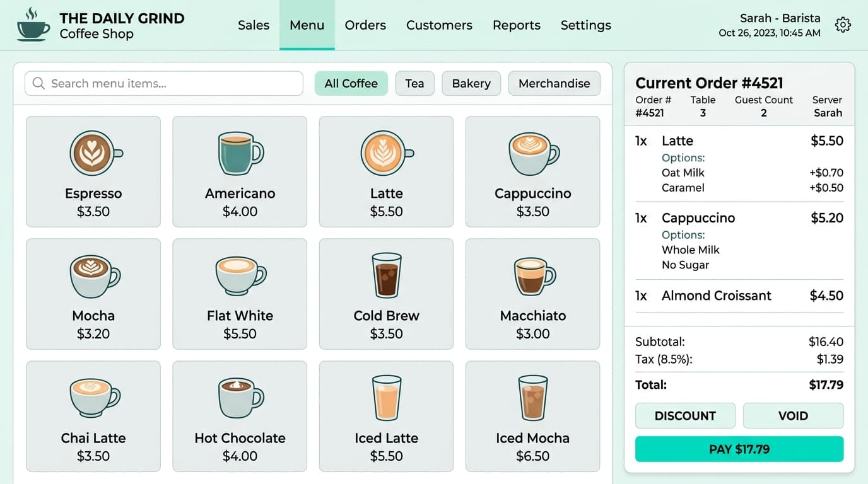Click the Oat Milk option line
The width and height of the screenshot is (868, 484).
(x=753, y=173)
